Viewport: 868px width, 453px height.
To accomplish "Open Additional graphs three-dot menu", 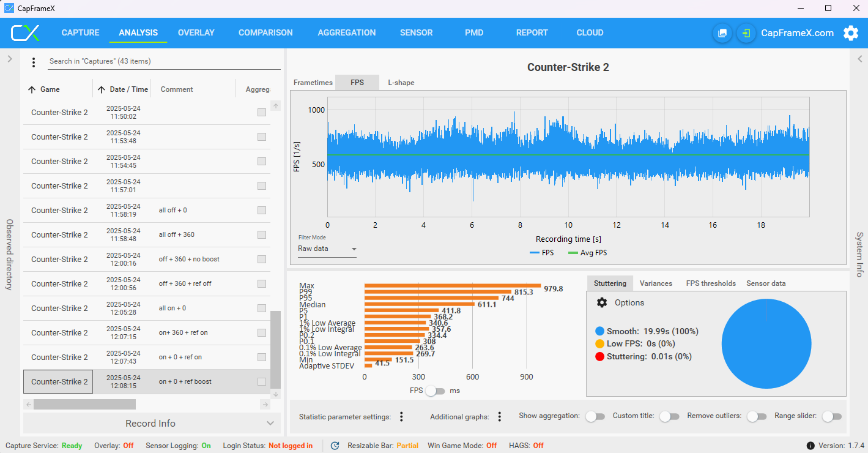I will point(499,416).
